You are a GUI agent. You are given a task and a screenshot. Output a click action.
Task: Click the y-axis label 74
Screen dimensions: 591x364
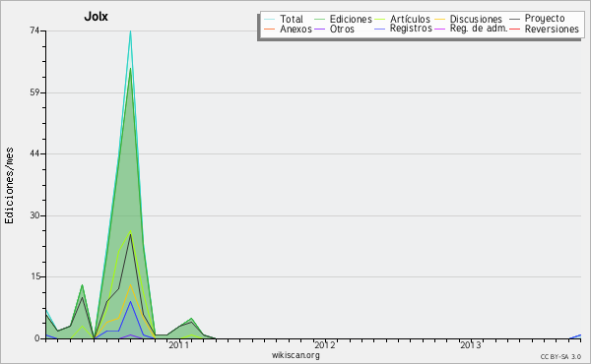[x=34, y=30]
